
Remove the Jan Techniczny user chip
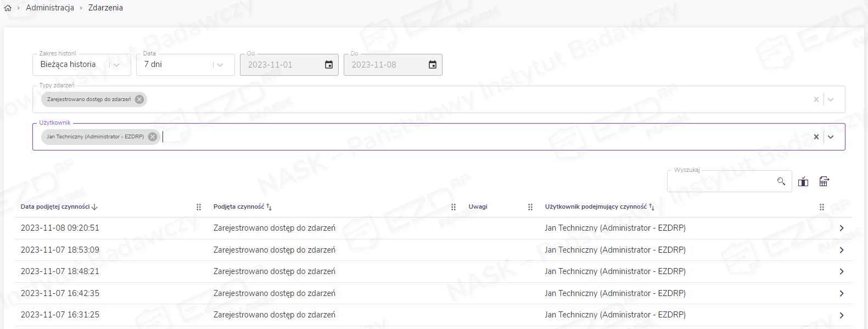point(153,137)
